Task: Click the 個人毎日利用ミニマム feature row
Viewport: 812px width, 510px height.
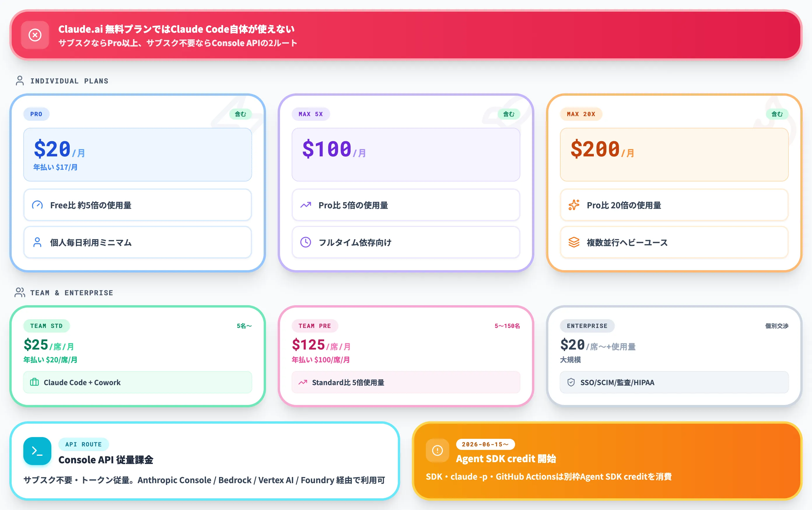Action: (x=138, y=242)
